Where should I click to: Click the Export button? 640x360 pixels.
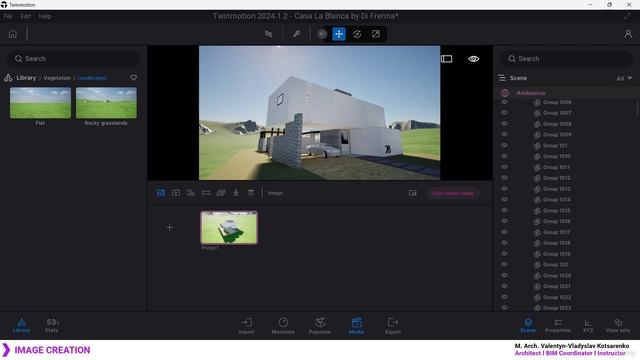point(393,326)
